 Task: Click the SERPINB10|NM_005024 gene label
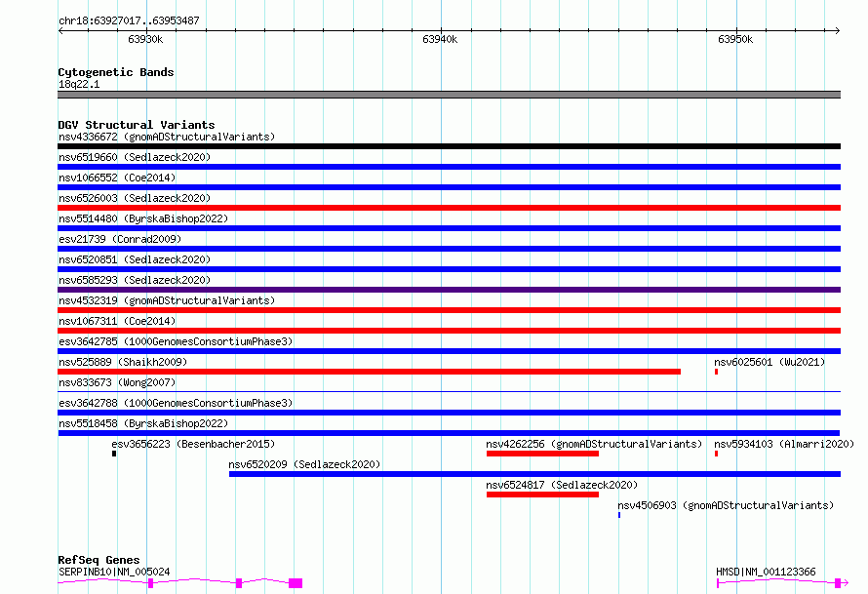[x=114, y=572]
